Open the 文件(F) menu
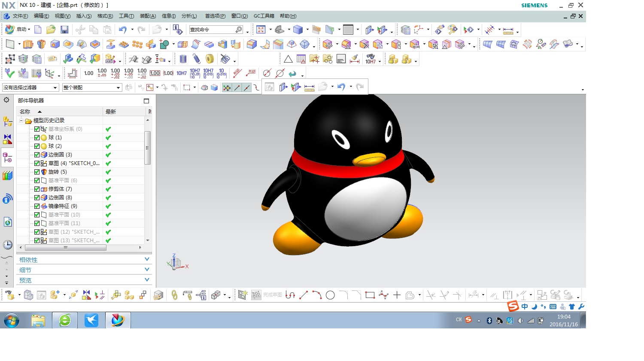 pyautogui.click(x=20, y=16)
